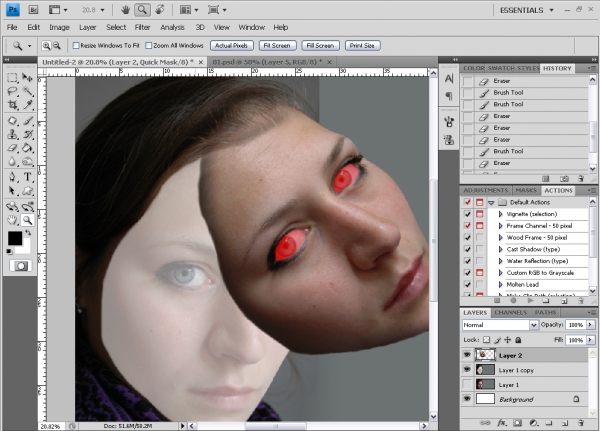Screen dimensions: 600x431
Task: Open the Fill slider arrow
Action: [590, 340]
